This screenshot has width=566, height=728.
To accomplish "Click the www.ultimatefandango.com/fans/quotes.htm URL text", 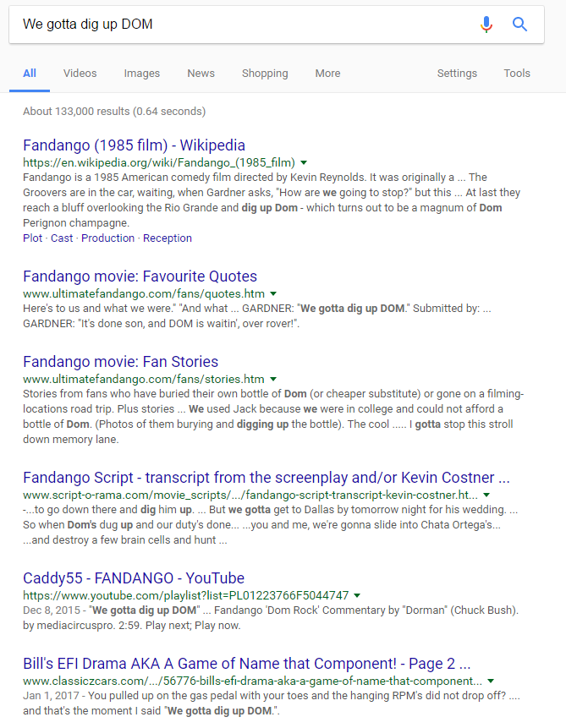I will tap(144, 294).
